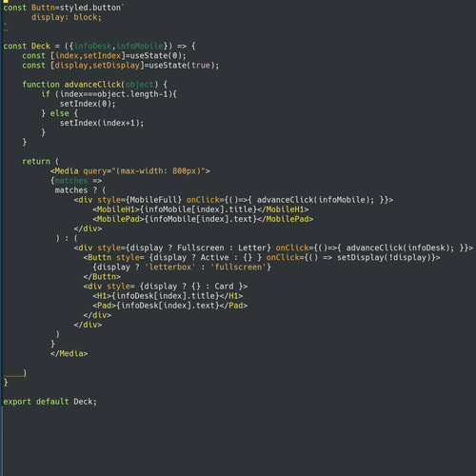476x476 pixels.
Task: Click the closing '</Buttn>' tag
Action: click(102, 276)
